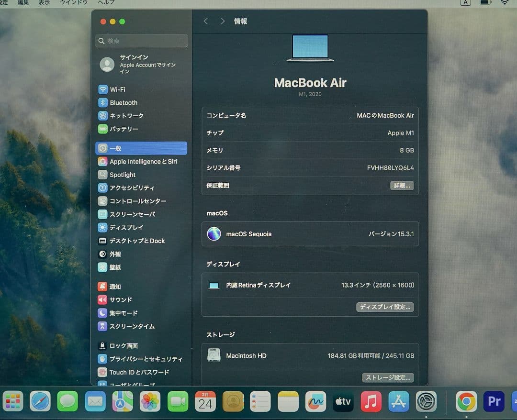Open Wi-Fi settings in the sidebar
This screenshot has width=517, height=420.
[x=118, y=89]
